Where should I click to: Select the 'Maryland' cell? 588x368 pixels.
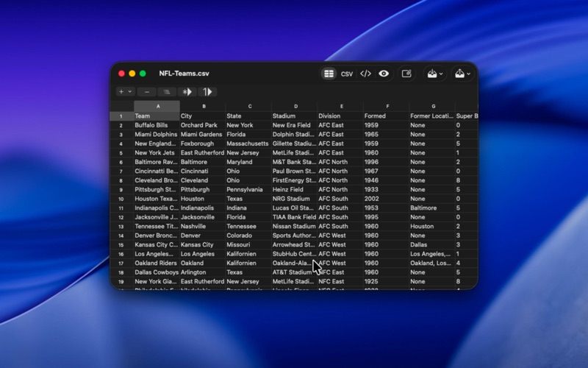point(249,162)
